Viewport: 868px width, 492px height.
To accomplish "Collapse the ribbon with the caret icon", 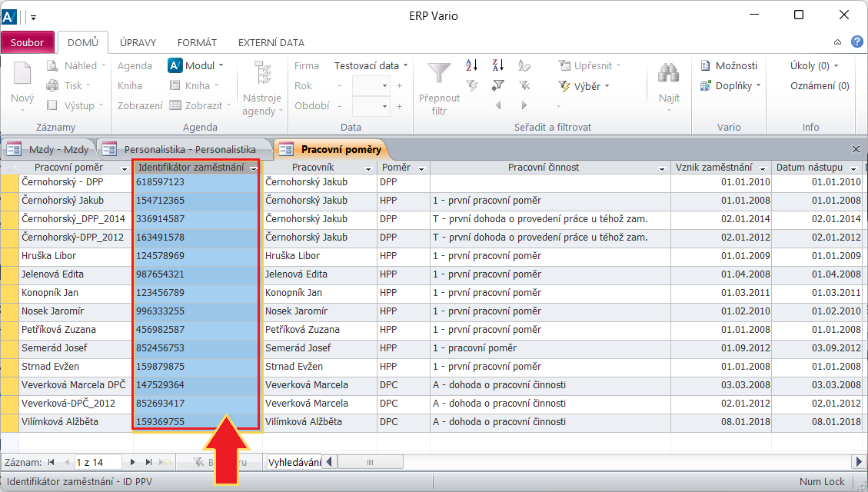I will (x=837, y=42).
